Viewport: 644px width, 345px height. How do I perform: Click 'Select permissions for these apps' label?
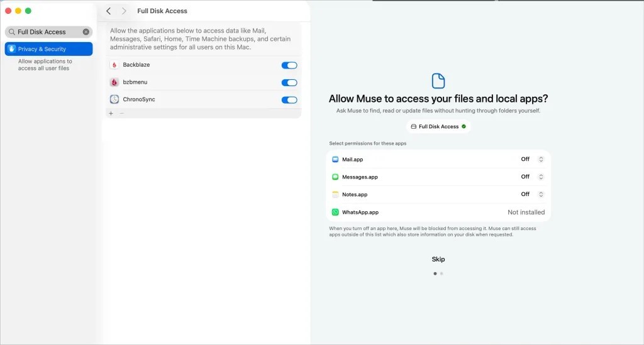click(x=367, y=143)
